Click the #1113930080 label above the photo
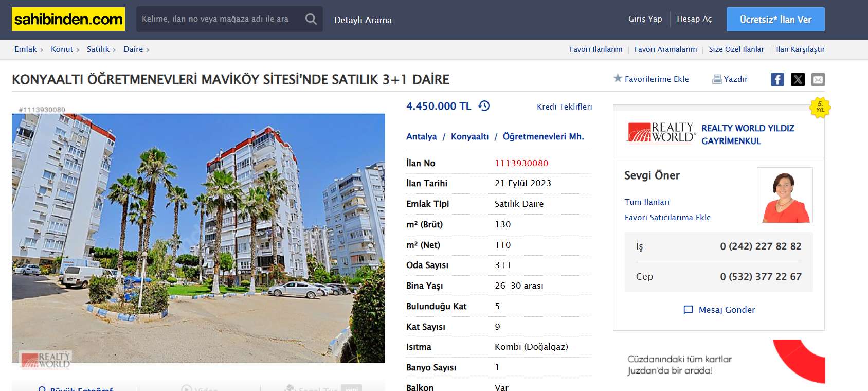 click(x=42, y=110)
